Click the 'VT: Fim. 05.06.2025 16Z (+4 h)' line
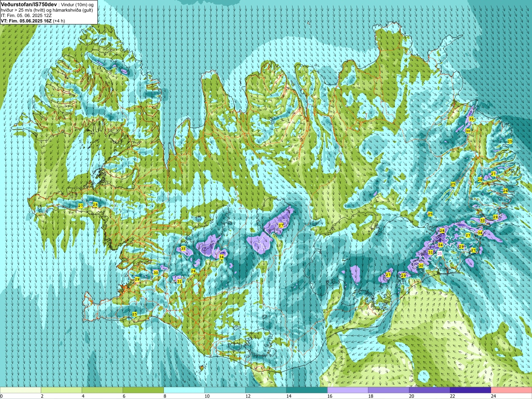 point(33,21)
